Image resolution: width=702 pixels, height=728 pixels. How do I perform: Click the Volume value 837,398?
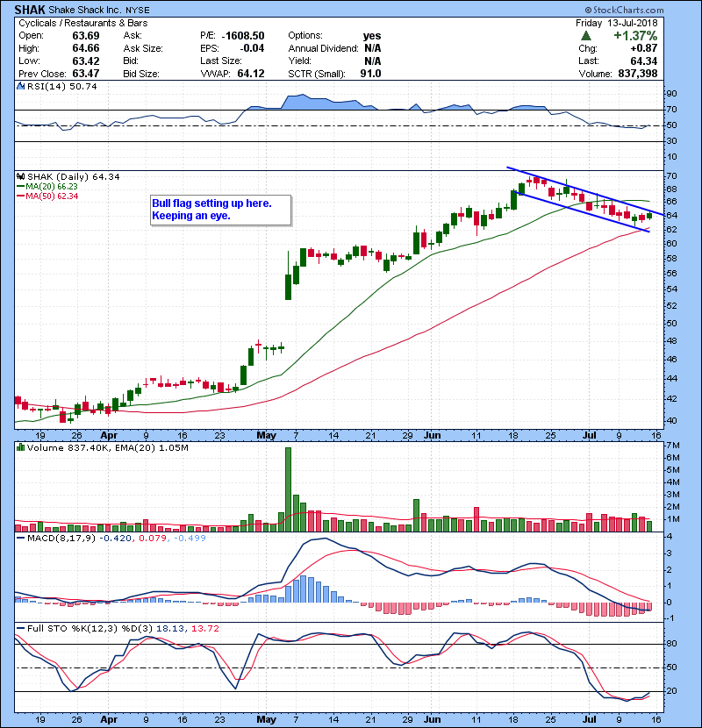coord(637,74)
